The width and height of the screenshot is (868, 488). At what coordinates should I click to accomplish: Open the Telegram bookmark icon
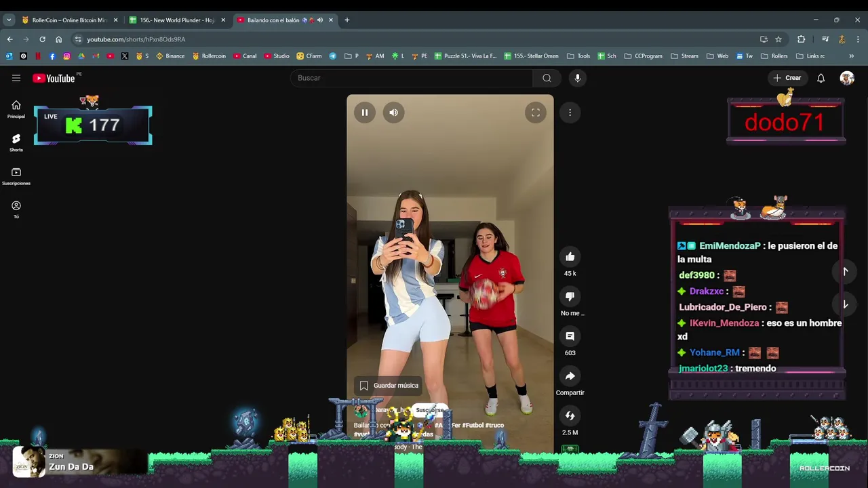333,56
